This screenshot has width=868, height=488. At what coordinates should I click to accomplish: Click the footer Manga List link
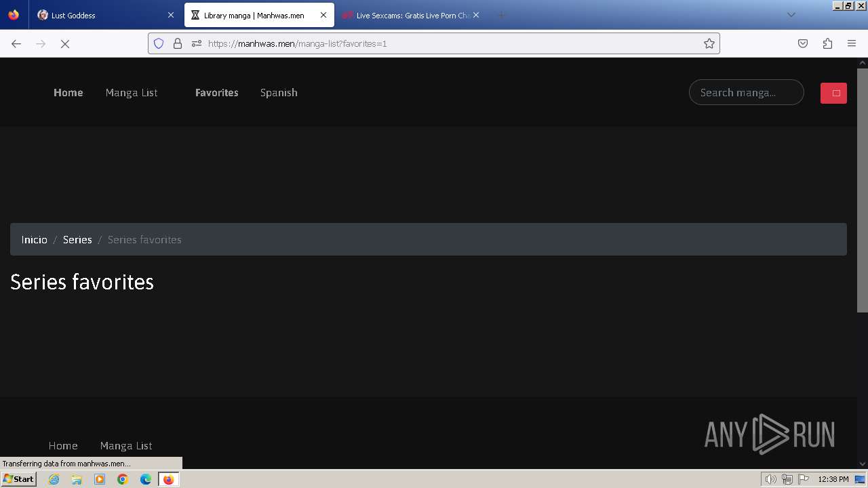click(126, 445)
